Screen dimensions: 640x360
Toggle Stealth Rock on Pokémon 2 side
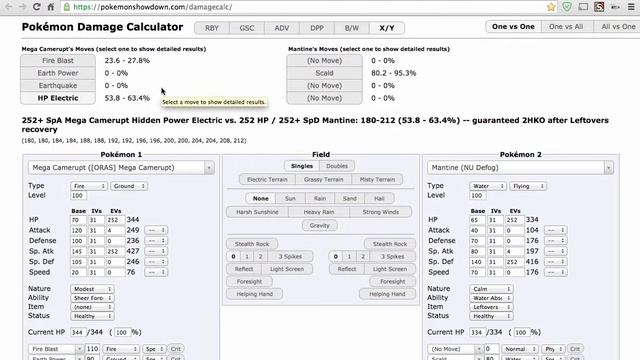click(390, 244)
